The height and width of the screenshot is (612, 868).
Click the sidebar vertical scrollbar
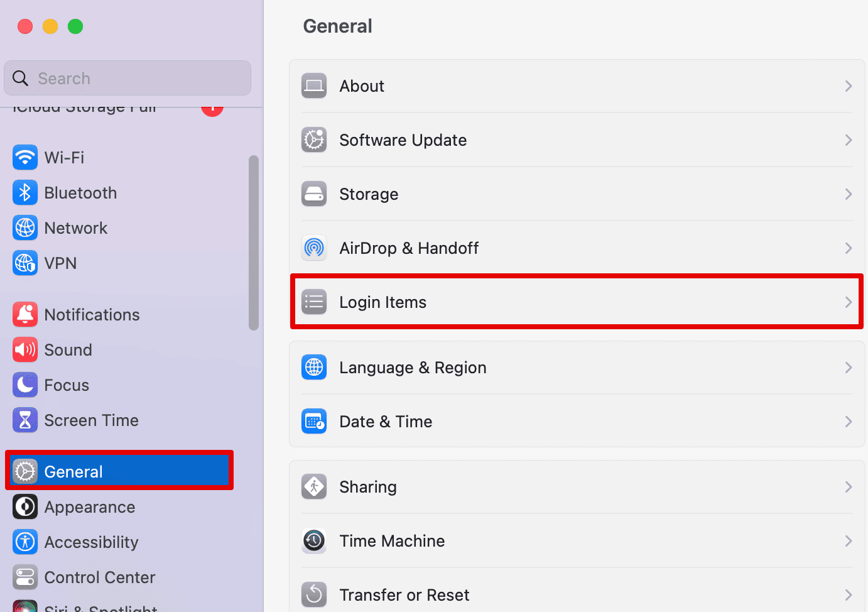pos(254,243)
